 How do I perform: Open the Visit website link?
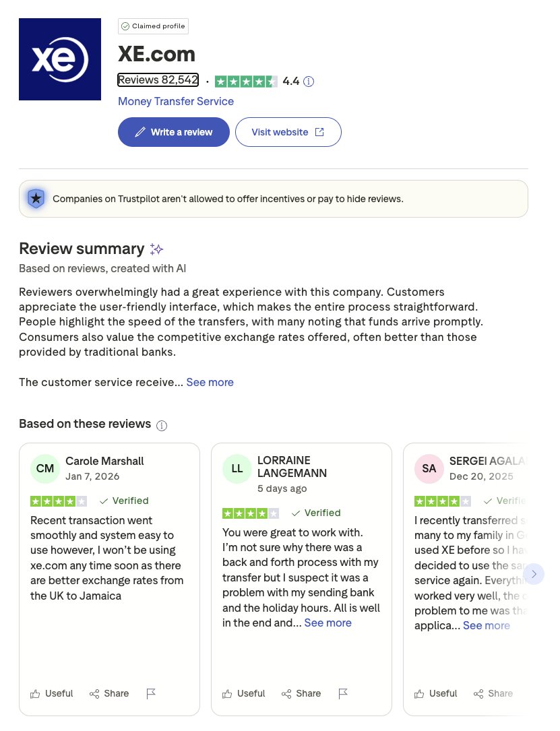click(x=288, y=132)
